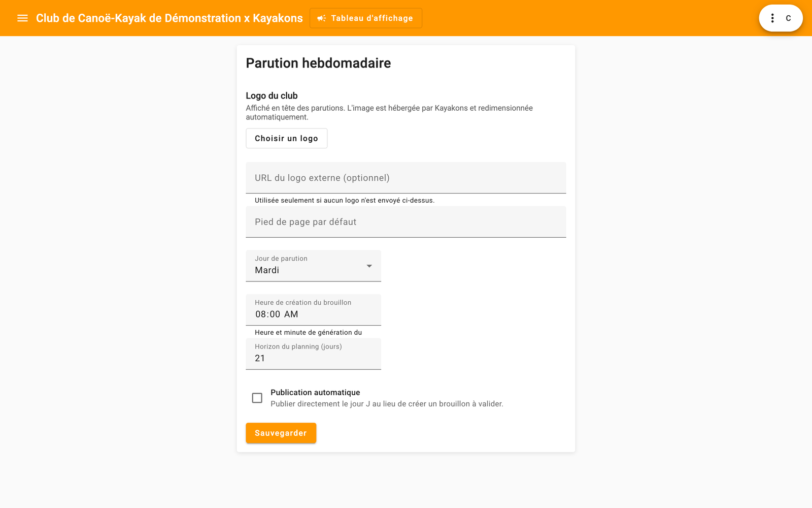Click the Horizon du planning days field
The height and width of the screenshot is (508, 812).
(x=313, y=354)
